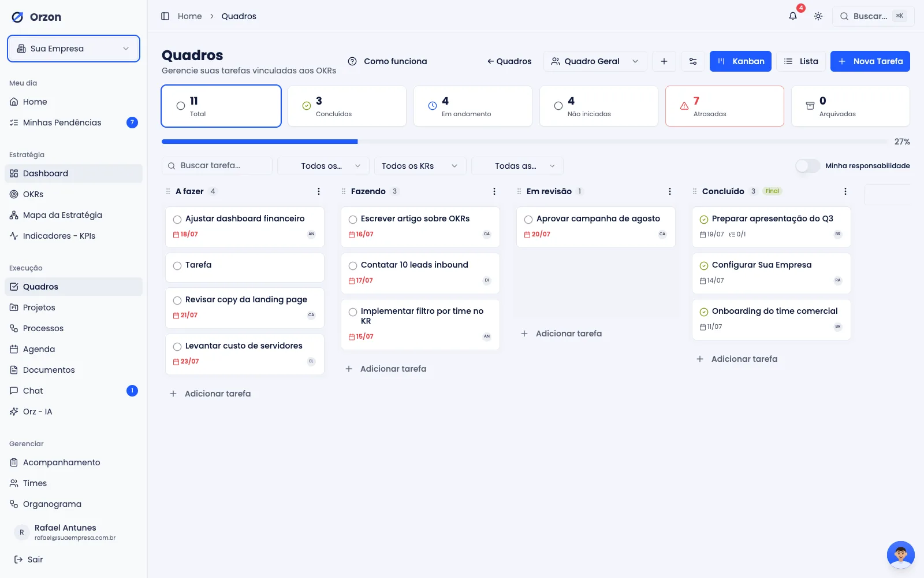Add task in Em revisão column
The width and height of the screenshot is (924, 578).
[561, 334]
